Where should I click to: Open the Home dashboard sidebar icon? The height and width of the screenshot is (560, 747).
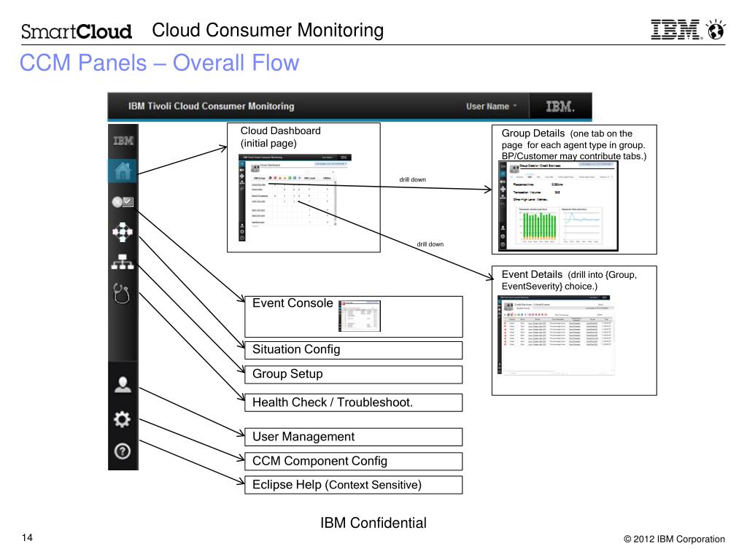coord(123,171)
